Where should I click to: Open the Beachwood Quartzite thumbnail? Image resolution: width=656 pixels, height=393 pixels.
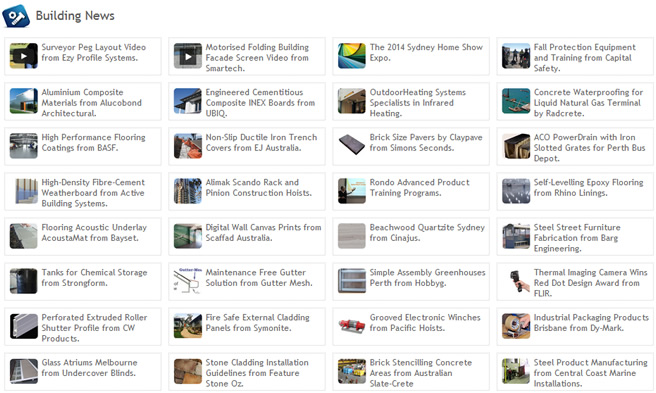[x=352, y=236]
